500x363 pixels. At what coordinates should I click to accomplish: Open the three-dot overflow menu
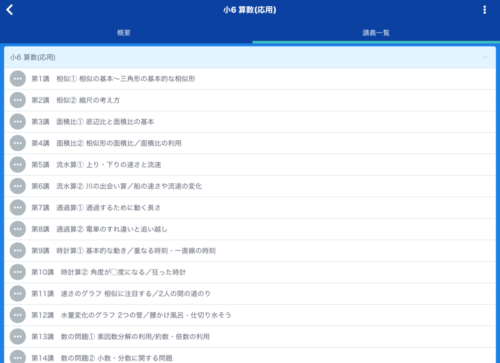click(x=484, y=10)
